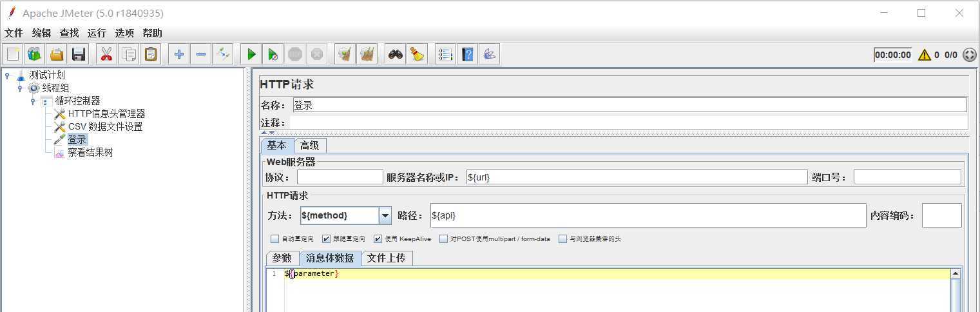Click the New test plan toolbar icon

click(x=13, y=55)
